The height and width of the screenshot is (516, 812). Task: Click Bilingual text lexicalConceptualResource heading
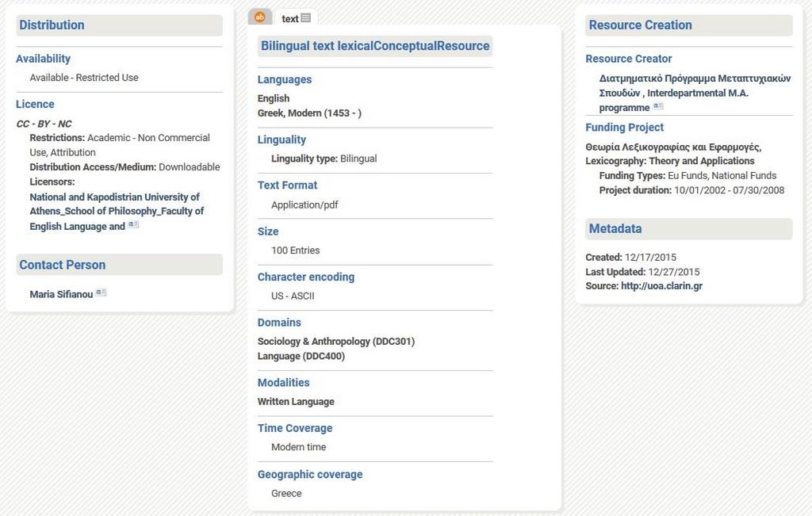375,46
